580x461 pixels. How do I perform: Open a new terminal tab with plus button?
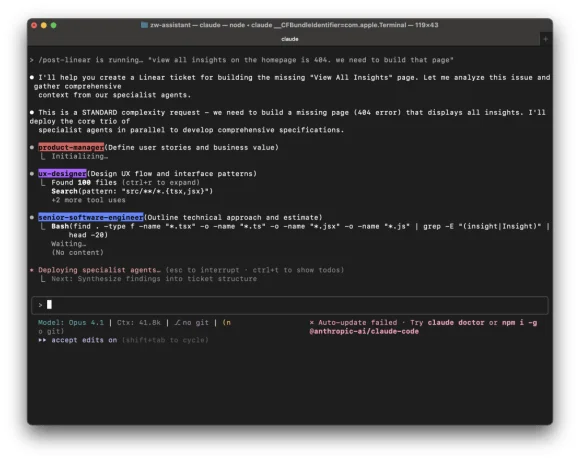click(x=545, y=39)
